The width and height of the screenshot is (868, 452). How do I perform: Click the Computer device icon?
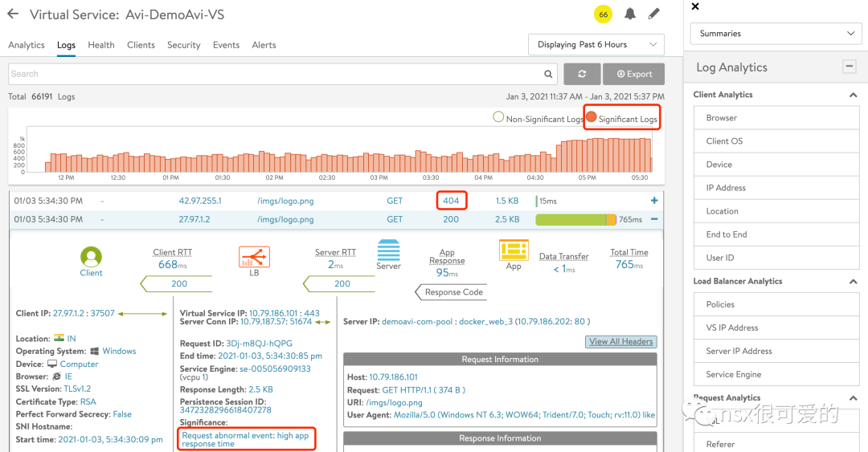tap(52, 364)
